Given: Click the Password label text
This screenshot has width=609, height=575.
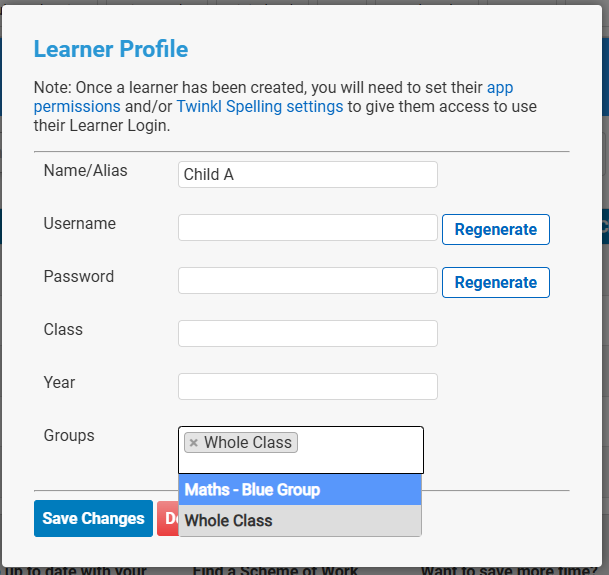Looking at the screenshot, I should [x=79, y=277].
